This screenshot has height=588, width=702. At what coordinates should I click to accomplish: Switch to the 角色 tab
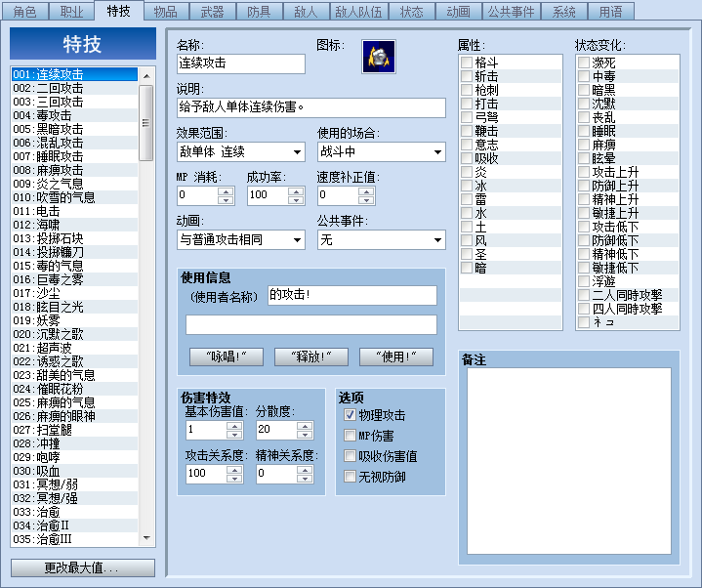click(25, 11)
